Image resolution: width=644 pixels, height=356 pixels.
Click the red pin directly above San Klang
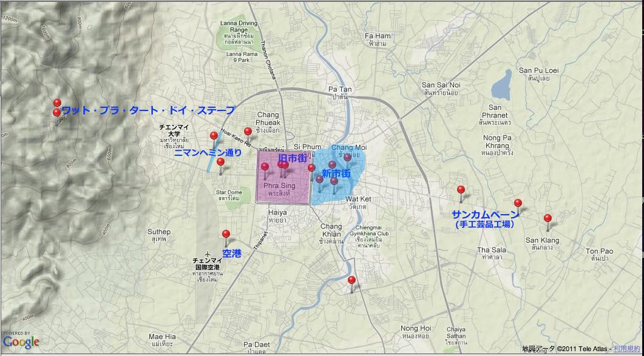tap(547, 218)
